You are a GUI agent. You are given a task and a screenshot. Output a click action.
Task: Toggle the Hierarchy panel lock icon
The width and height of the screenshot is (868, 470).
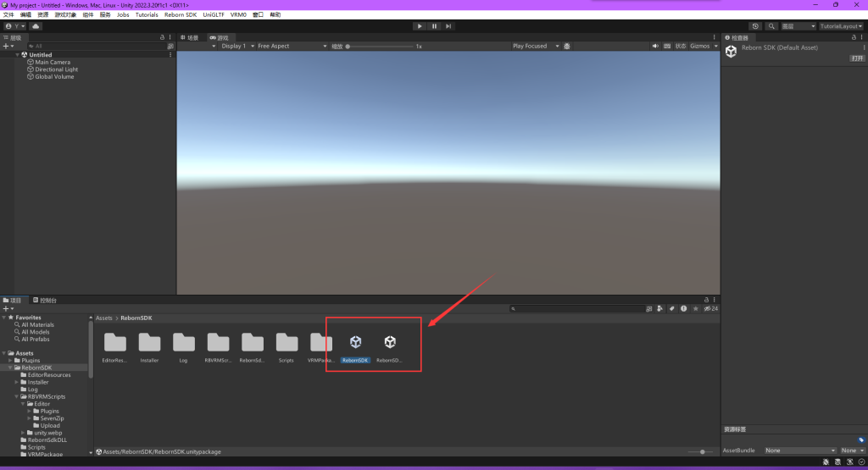[x=162, y=37]
